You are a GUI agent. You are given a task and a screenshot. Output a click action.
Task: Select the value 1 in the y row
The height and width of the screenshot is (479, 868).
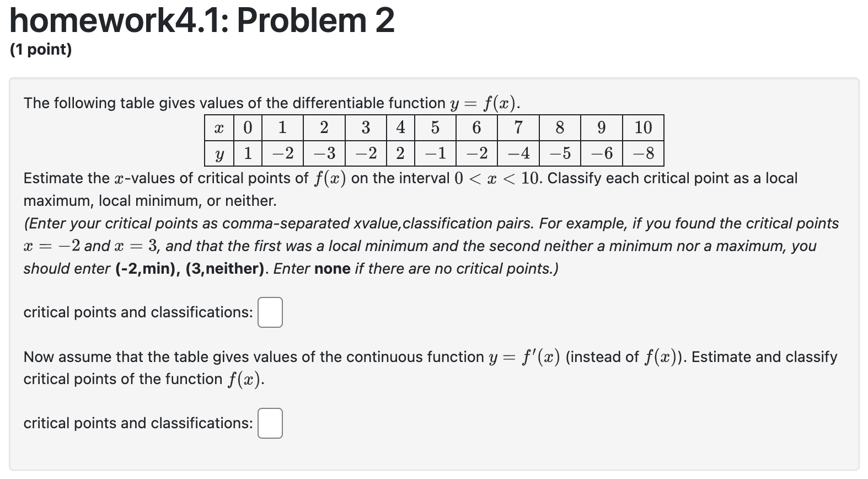tap(248, 153)
